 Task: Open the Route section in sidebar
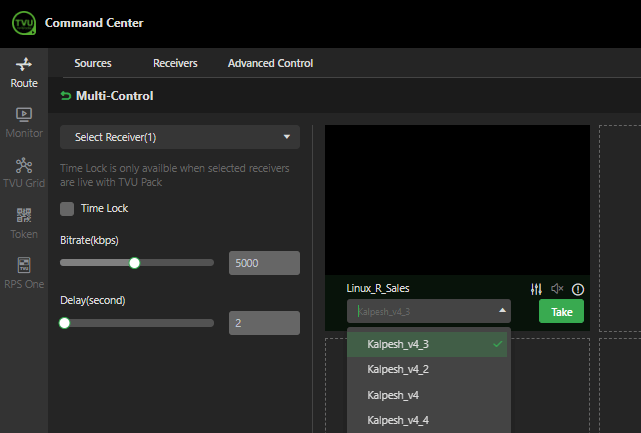point(24,72)
